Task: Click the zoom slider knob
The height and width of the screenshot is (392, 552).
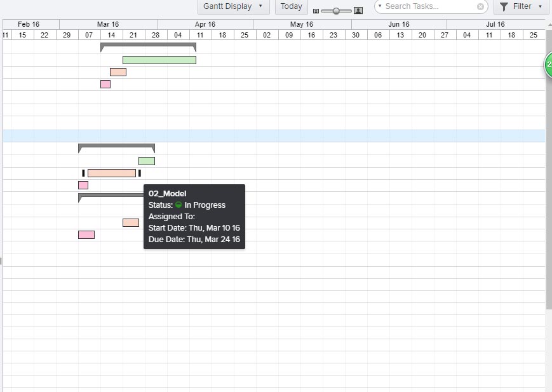Action: click(x=336, y=11)
